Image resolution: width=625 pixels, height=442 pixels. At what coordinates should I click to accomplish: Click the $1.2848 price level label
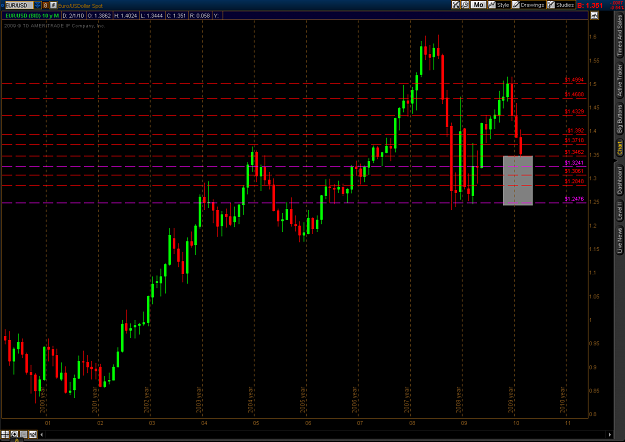pos(574,181)
